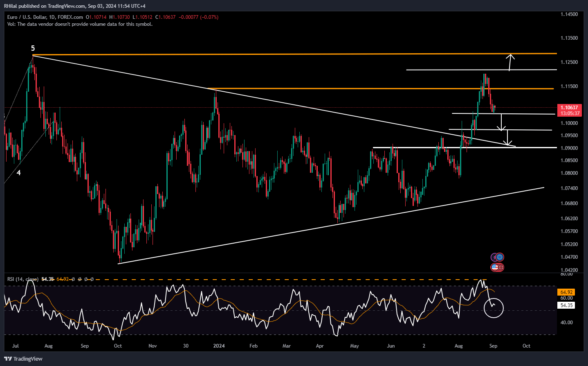Click the 1.11500 price axis label
Screen dimensions: 588x366
[569, 86]
